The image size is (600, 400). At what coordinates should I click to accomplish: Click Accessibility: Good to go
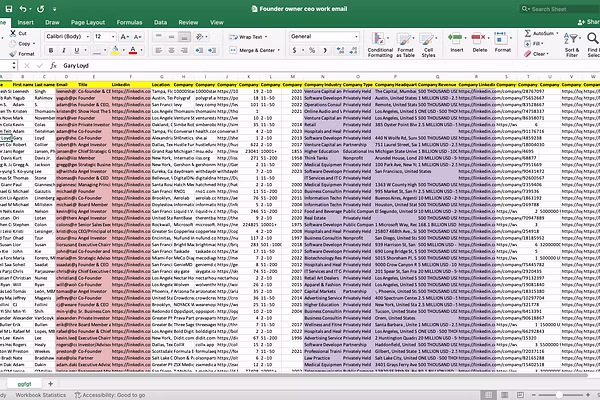pyautogui.click(x=110, y=395)
